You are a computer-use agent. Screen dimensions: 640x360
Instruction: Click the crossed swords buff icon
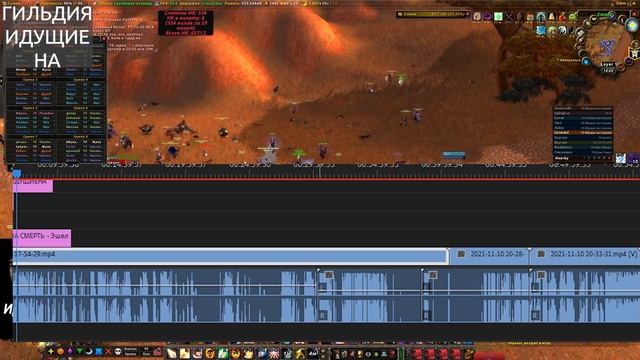[x=509, y=16]
